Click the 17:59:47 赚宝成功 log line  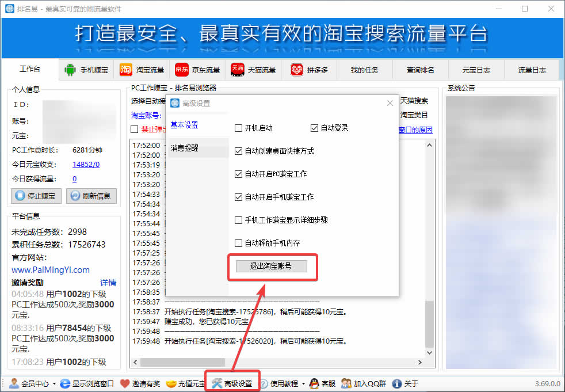coord(190,321)
